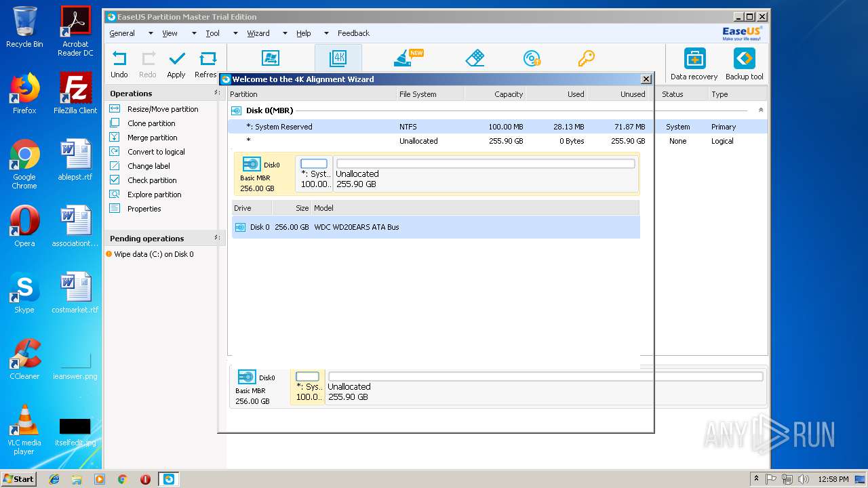Image resolution: width=868 pixels, height=488 pixels.
Task: Click the Change label icon
Action: point(115,166)
